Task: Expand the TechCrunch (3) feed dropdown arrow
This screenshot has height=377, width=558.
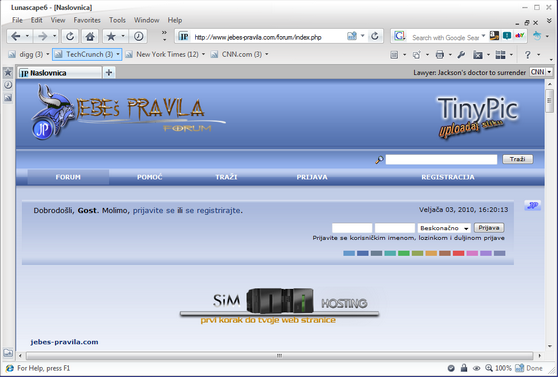Action: tap(118, 54)
